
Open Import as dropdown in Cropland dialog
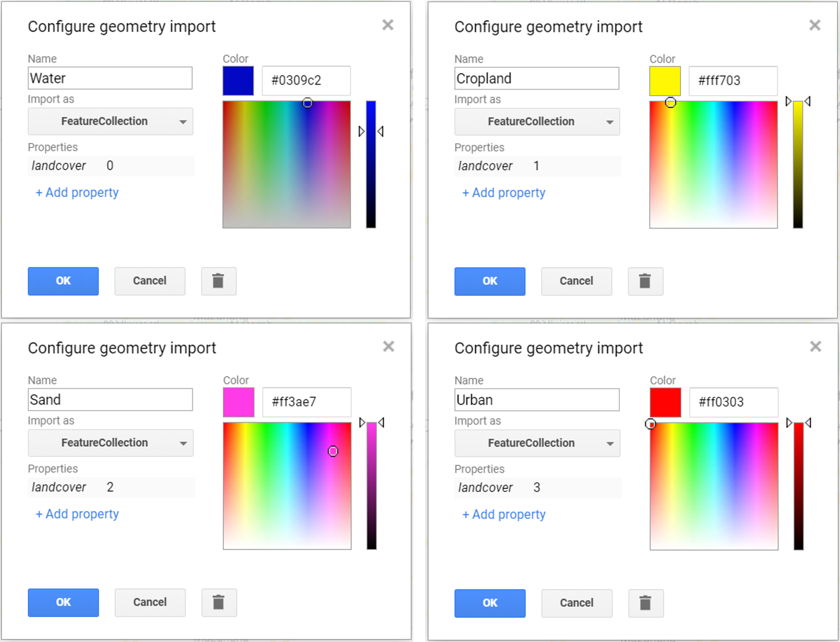point(537,122)
